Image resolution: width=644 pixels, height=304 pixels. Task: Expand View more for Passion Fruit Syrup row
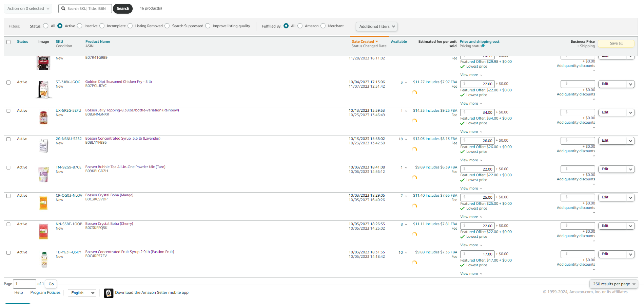(471, 274)
